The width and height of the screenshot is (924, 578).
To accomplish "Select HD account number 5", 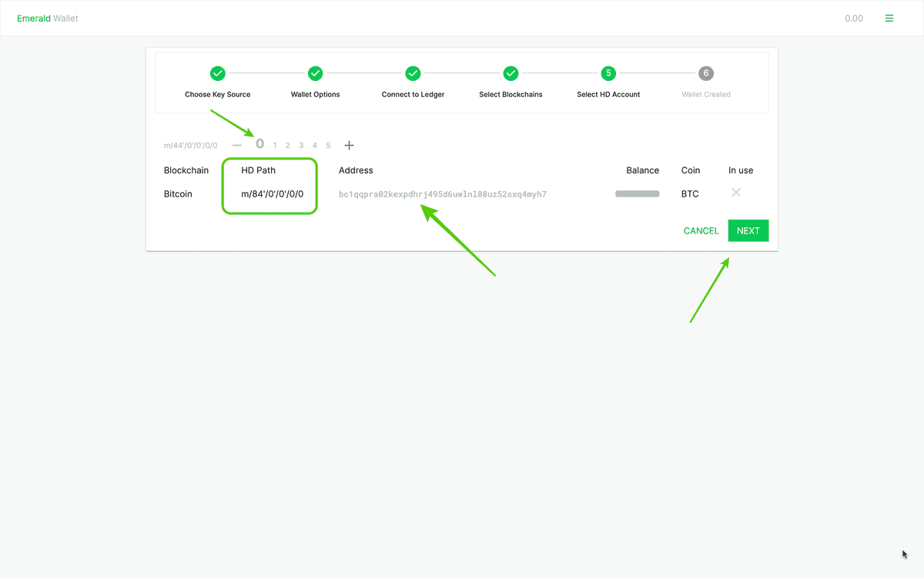I will click(328, 146).
